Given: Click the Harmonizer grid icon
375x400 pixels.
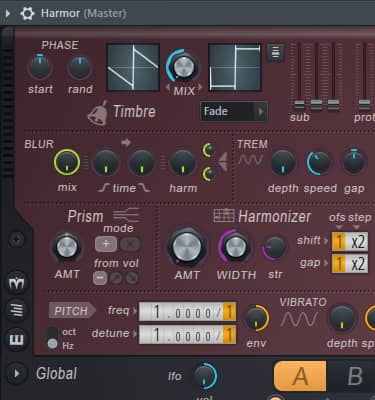Looking at the screenshot, I should pyautogui.click(x=223, y=215).
